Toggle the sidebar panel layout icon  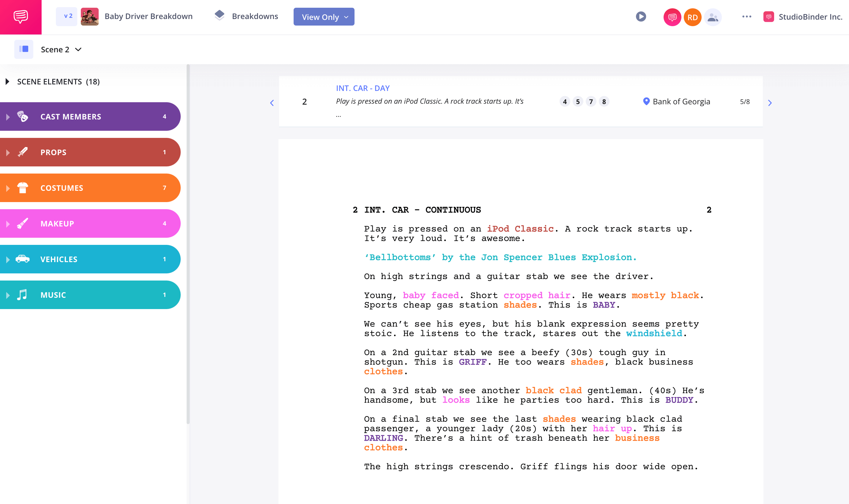pyautogui.click(x=24, y=49)
